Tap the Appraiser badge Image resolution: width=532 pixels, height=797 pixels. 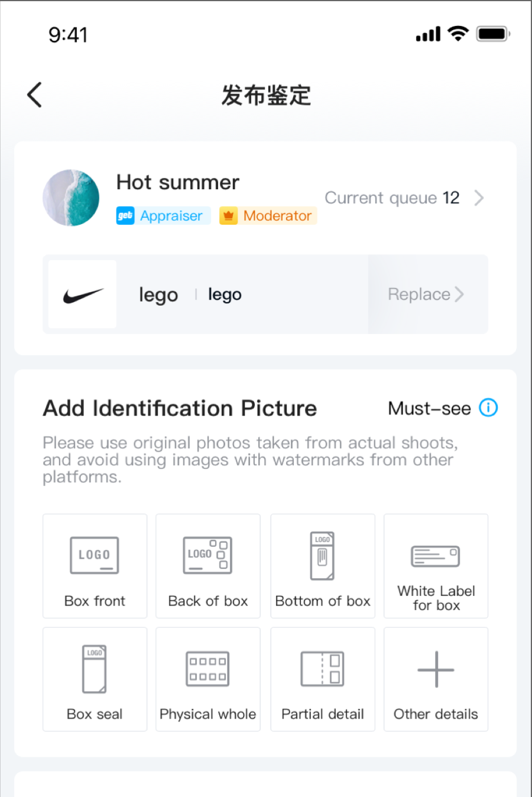[x=163, y=216]
